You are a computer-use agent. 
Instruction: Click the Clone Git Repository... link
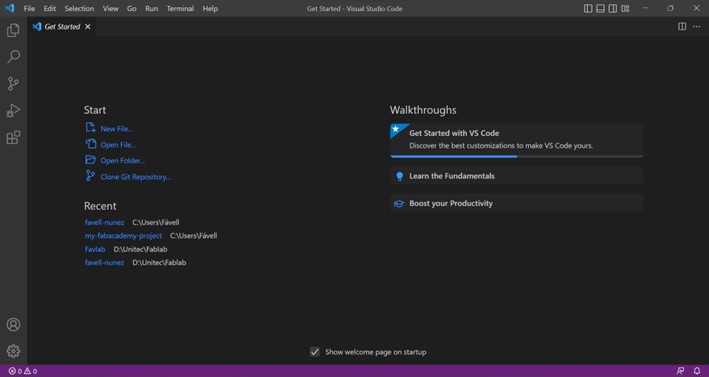135,177
